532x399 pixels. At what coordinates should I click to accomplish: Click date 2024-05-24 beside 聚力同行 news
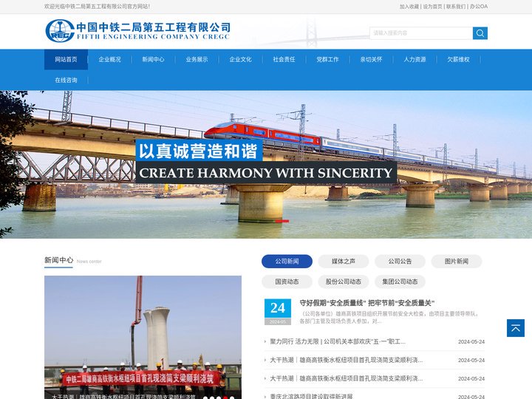point(471,341)
